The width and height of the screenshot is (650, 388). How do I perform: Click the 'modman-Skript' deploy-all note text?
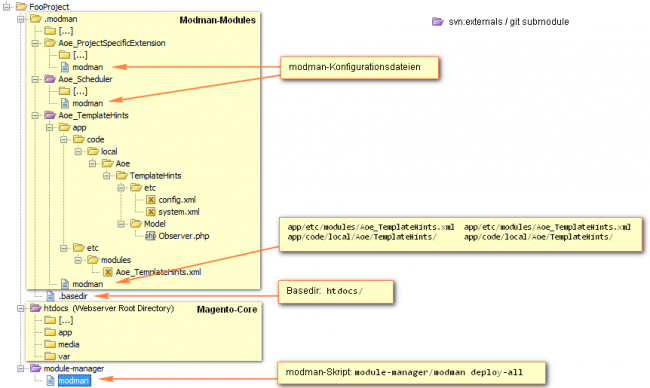pos(404,372)
